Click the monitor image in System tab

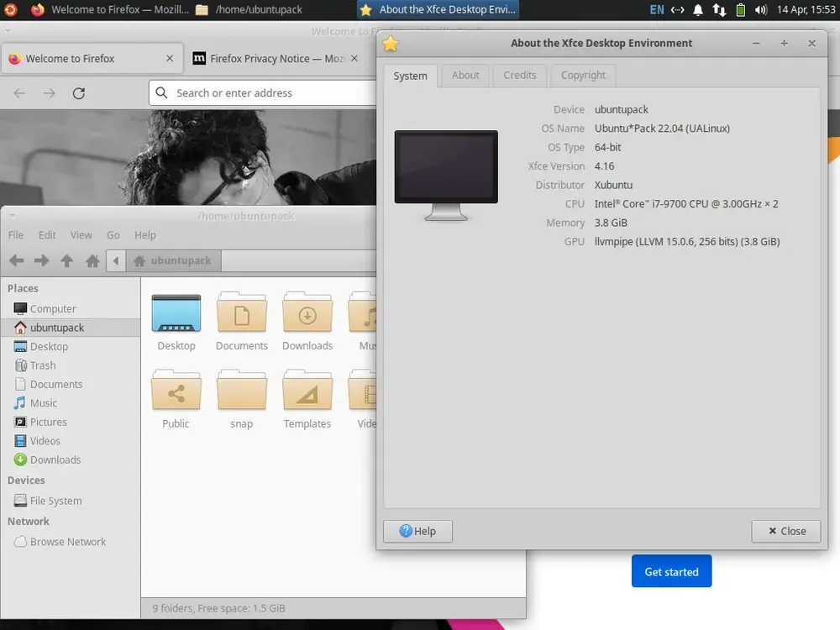(x=446, y=176)
